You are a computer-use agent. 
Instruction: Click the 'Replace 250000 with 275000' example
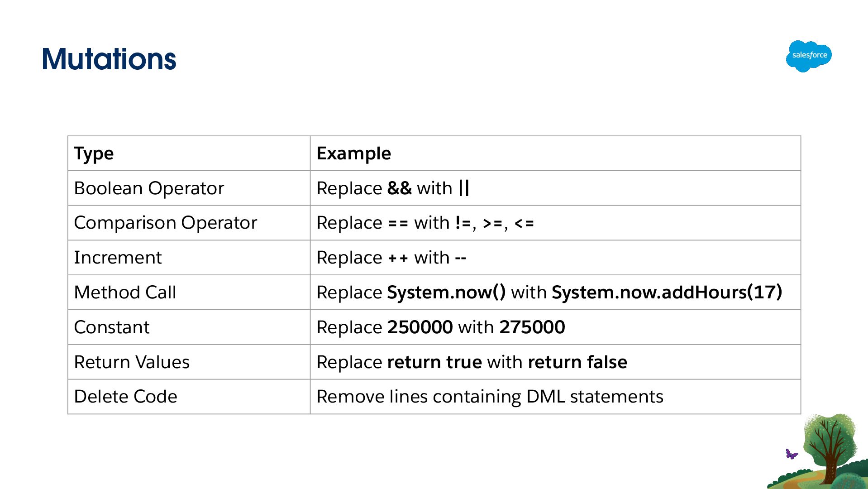(440, 327)
